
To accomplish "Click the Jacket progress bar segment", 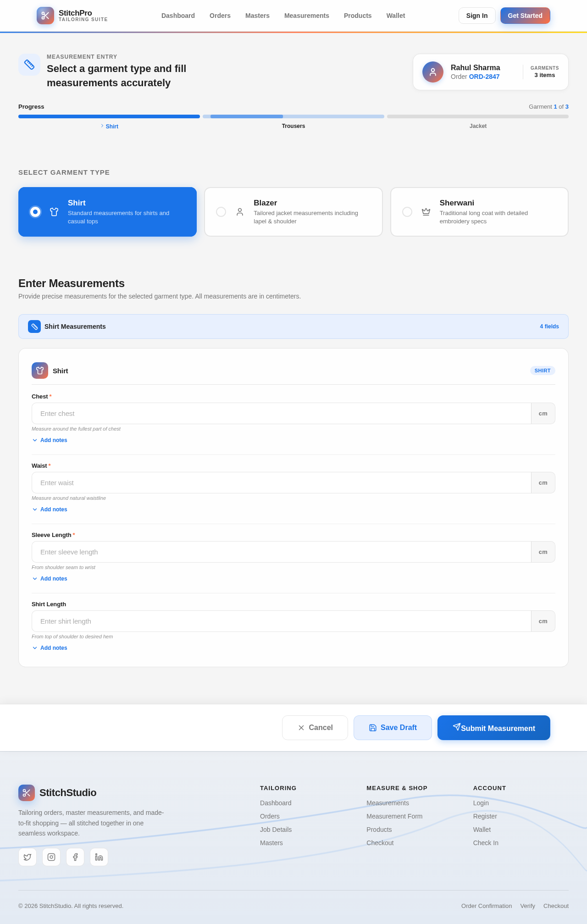I will click(478, 116).
